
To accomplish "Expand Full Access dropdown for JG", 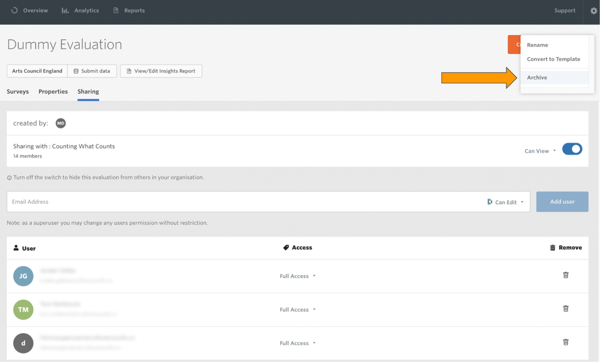I will click(x=299, y=277).
